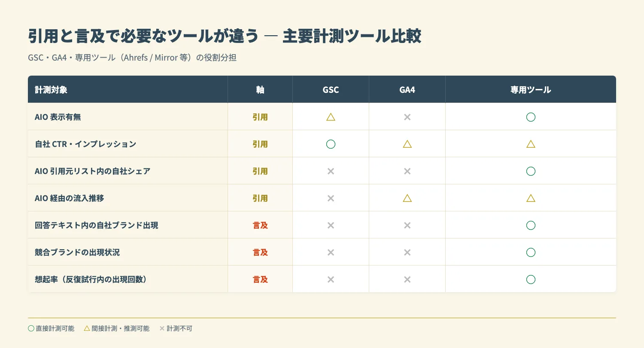Click the row label 回答テキスト内の自社ブランド出現

[97, 225]
